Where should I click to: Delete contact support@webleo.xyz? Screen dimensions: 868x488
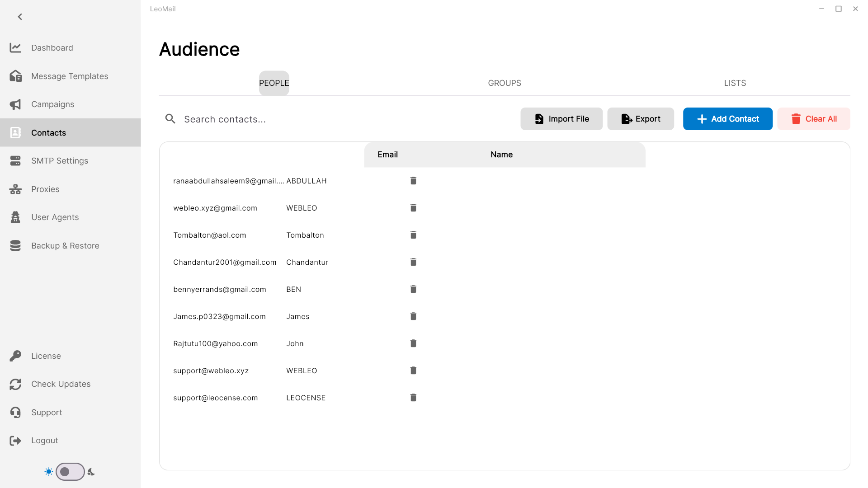(413, 371)
